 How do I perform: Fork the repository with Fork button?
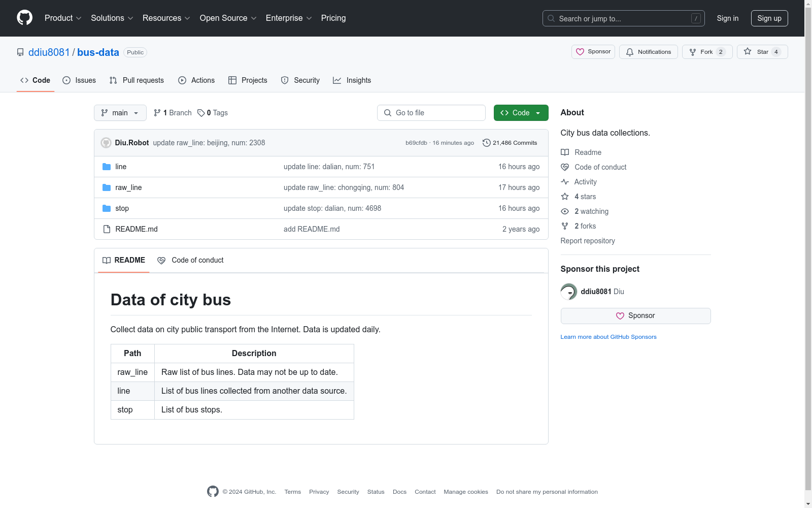tap(707, 52)
